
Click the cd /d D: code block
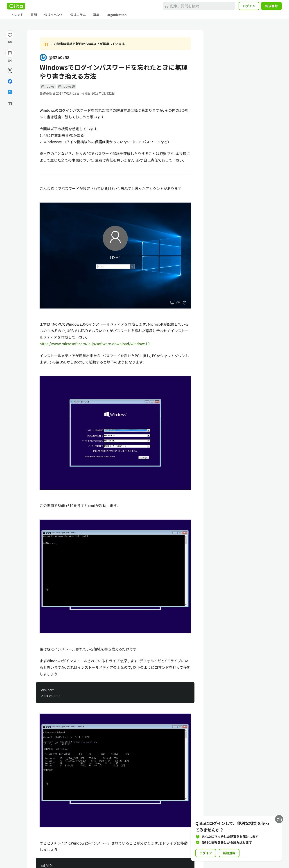pyautogui.click(x=115, y=863)
